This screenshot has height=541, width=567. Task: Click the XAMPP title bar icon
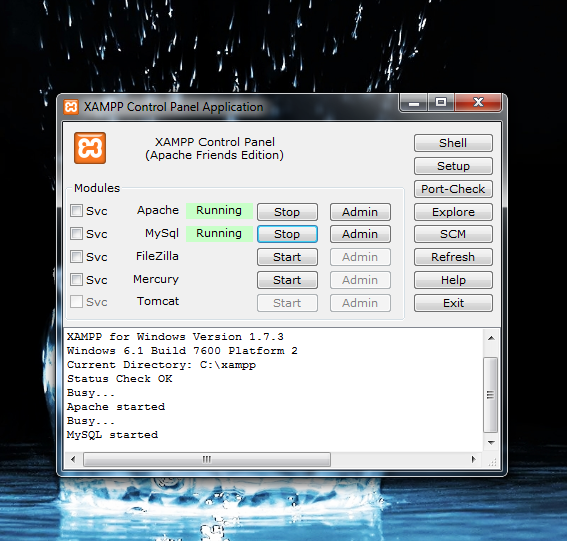coord(71,107)
